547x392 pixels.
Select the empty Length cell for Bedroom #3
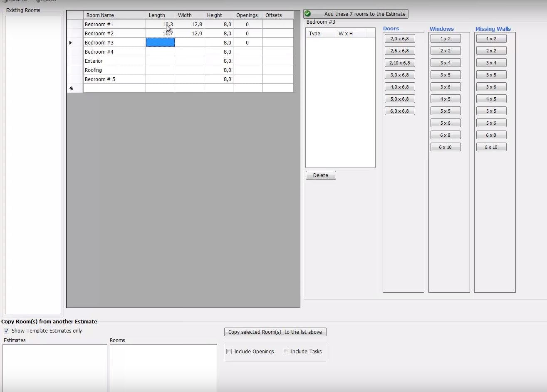point(160,42)
